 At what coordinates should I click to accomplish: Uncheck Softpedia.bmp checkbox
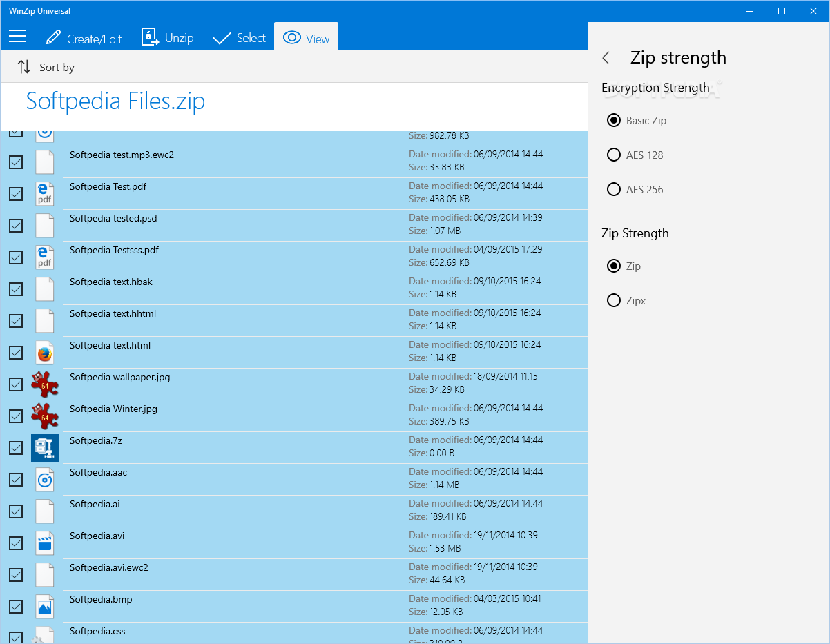[x=16, y=607]
